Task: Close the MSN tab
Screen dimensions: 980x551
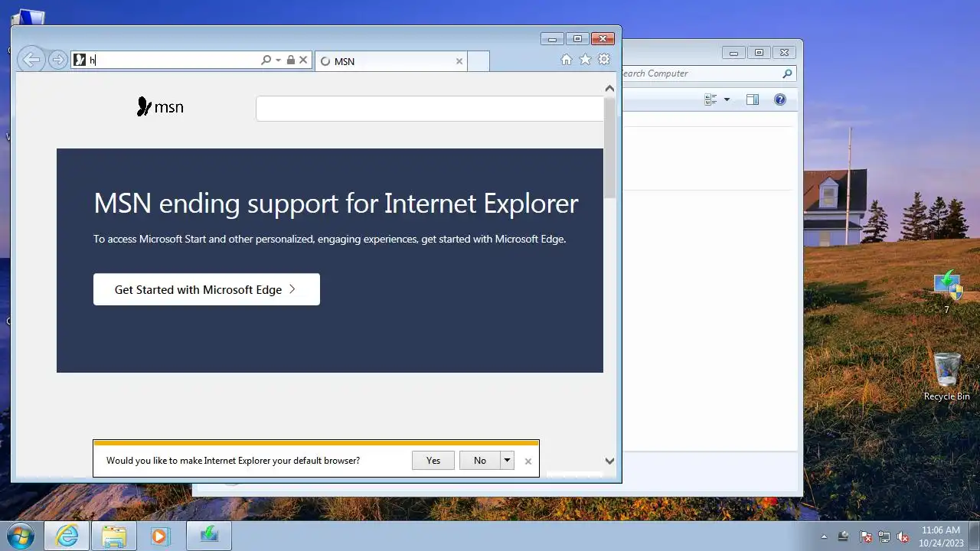Action: click(459, 61)
